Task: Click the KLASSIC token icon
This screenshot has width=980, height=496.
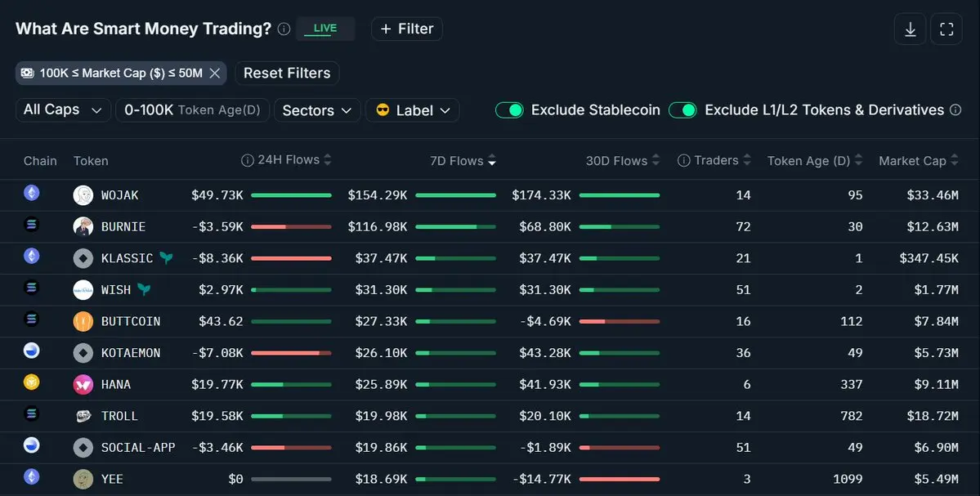Action: point(83,258)
